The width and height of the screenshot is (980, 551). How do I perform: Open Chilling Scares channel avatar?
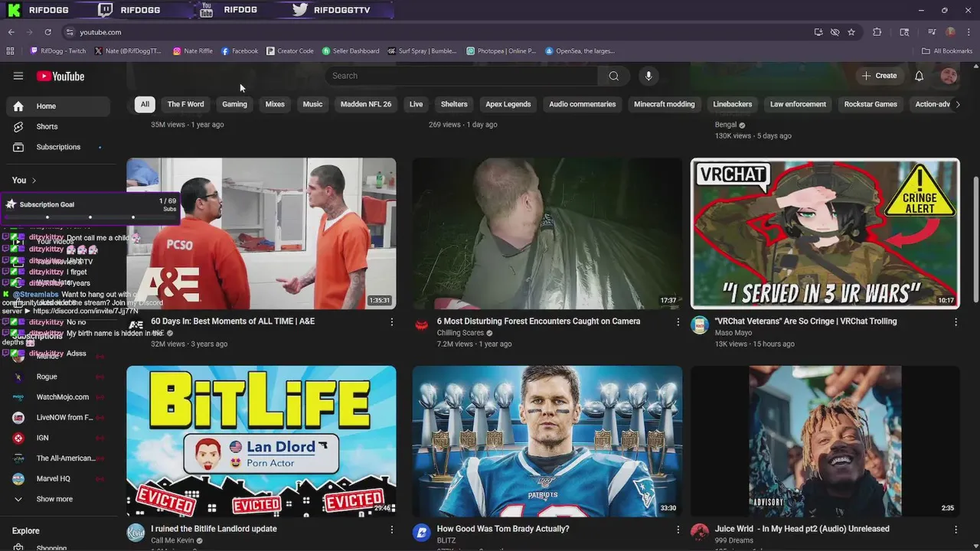click(x=422, y=325)
